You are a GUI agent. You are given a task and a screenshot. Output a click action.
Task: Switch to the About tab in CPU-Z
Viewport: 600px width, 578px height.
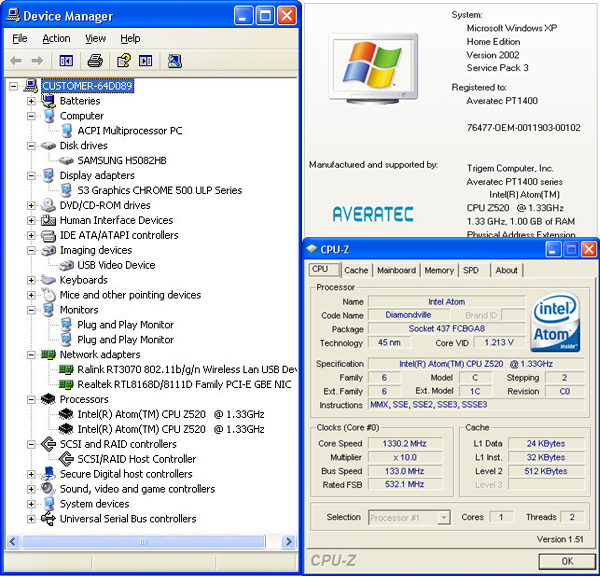[506, 270]
